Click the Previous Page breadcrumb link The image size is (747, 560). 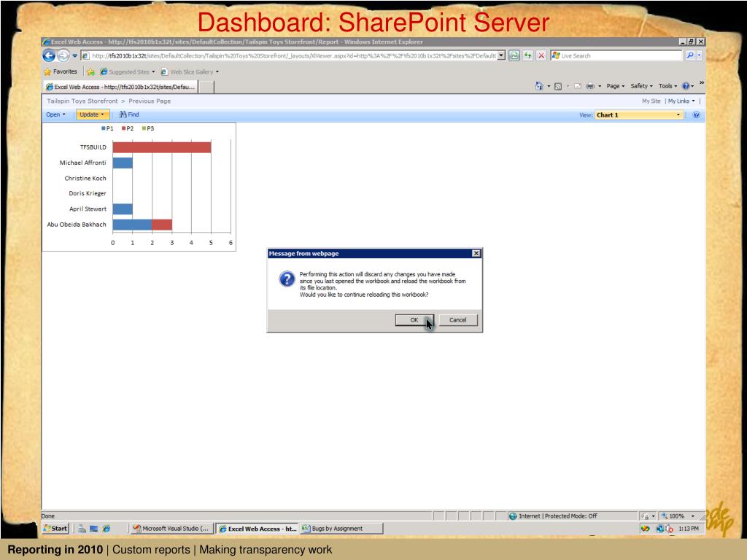click(x=150, y=101)
